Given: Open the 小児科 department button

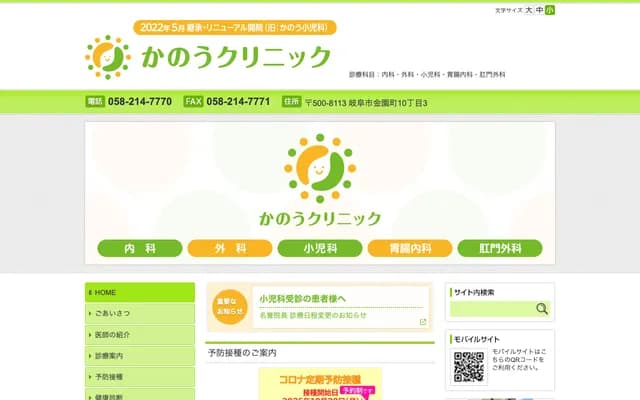Looking at the screenshot, I should 320,248.
